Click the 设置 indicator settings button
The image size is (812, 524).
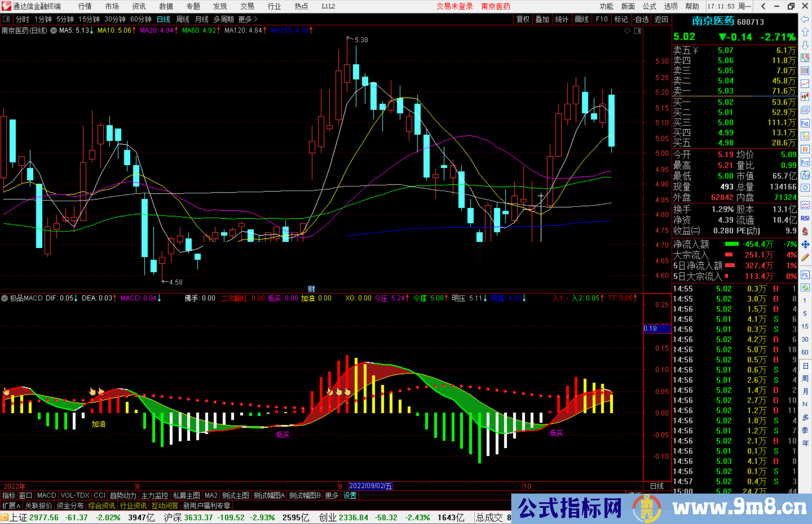pos(350,496)
